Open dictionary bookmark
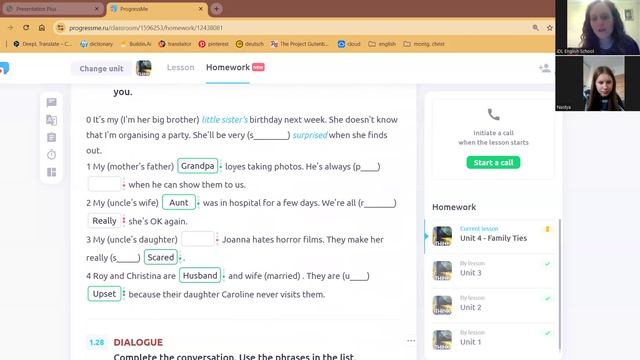The image size is (640, 360). click(x=97, y=44)
